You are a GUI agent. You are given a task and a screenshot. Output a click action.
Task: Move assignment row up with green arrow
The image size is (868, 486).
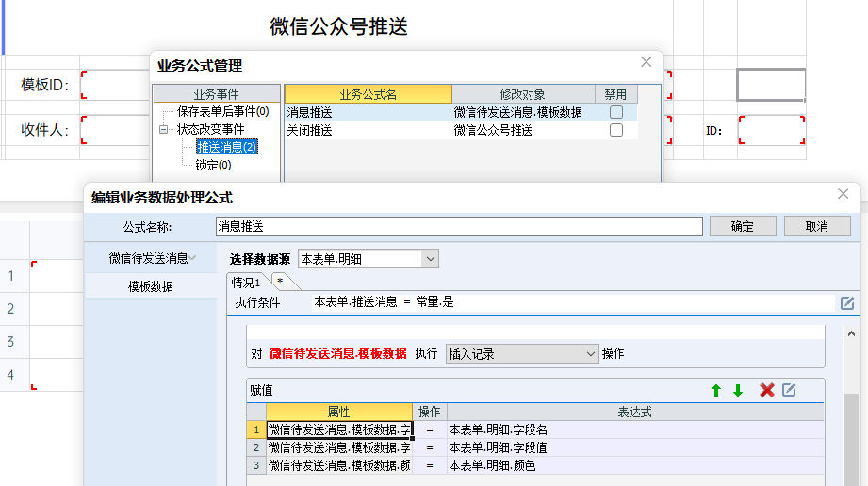pyautogui.click(x=715, y=391)
